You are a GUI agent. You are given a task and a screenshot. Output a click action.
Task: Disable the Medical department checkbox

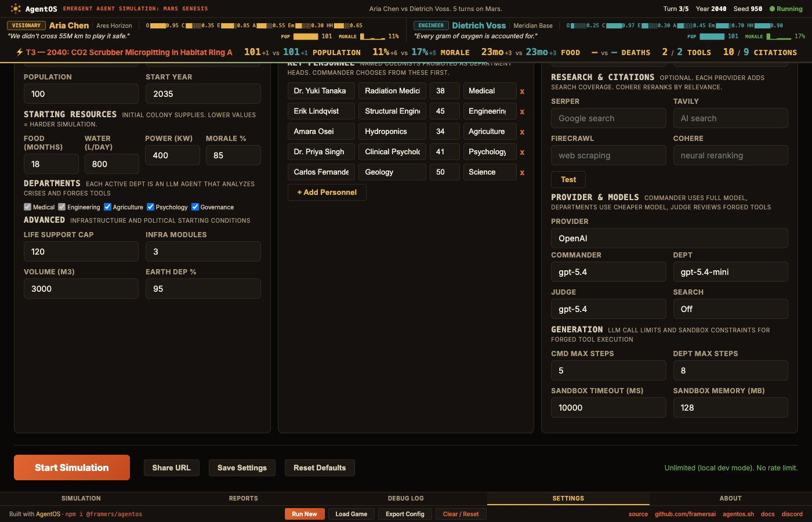(x=27, y=206)
